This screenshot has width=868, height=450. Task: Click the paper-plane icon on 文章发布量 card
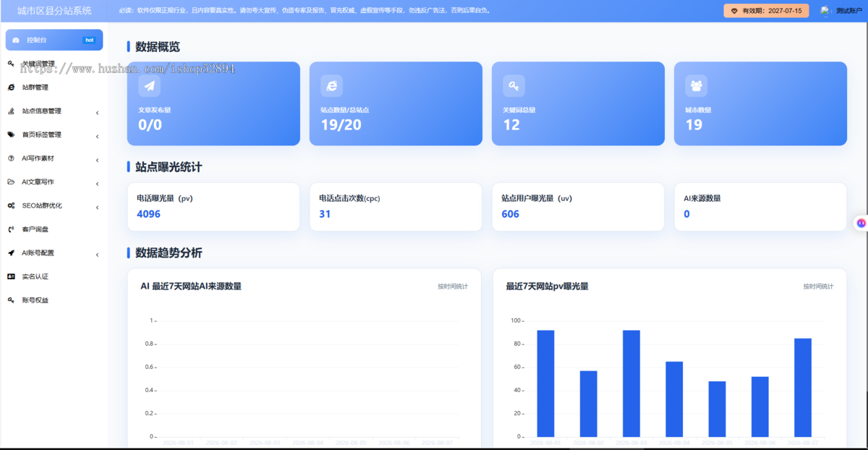(x=149, y=86)
